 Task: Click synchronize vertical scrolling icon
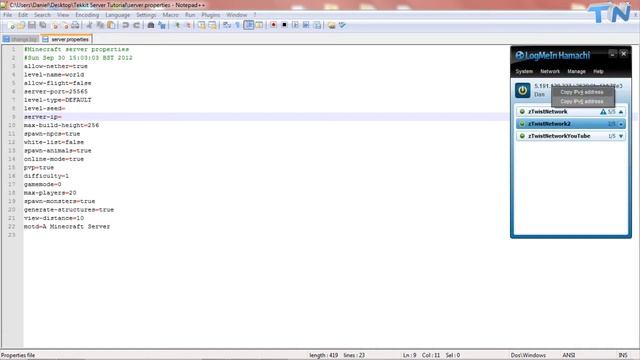pos(202,25)
